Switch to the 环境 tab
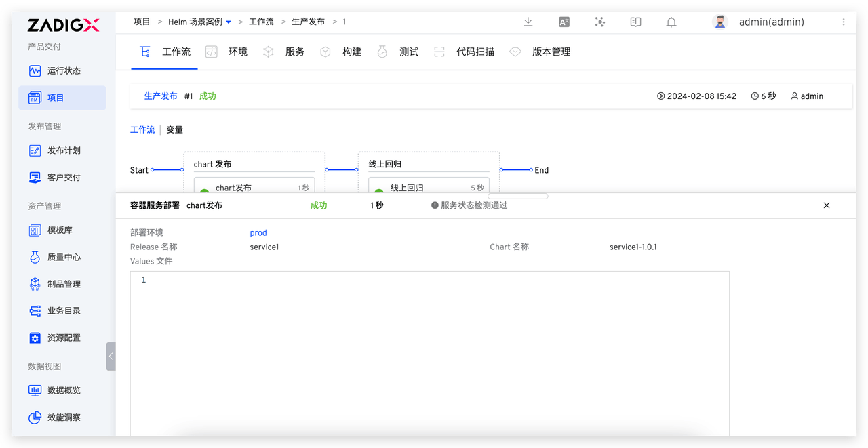 [x=237, y=52]
